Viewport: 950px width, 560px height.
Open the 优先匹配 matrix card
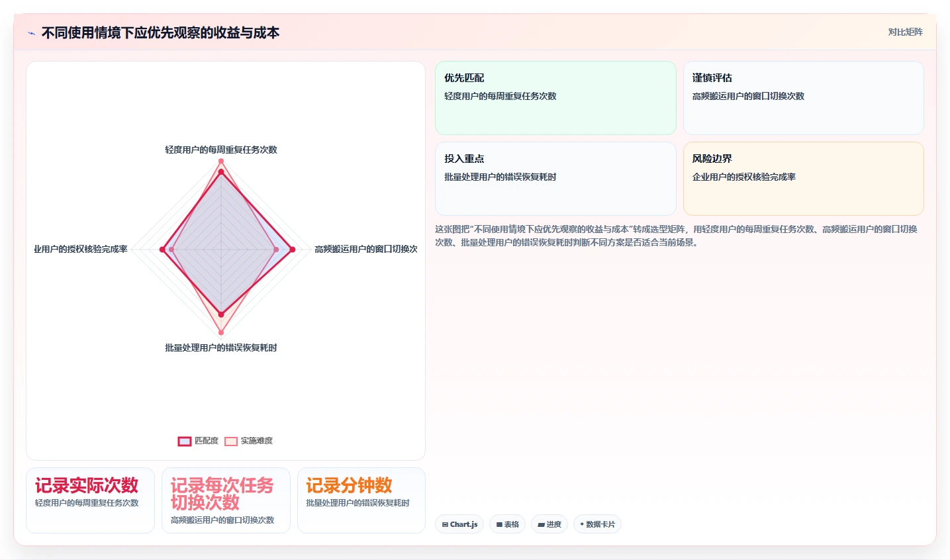coord(555,98)
